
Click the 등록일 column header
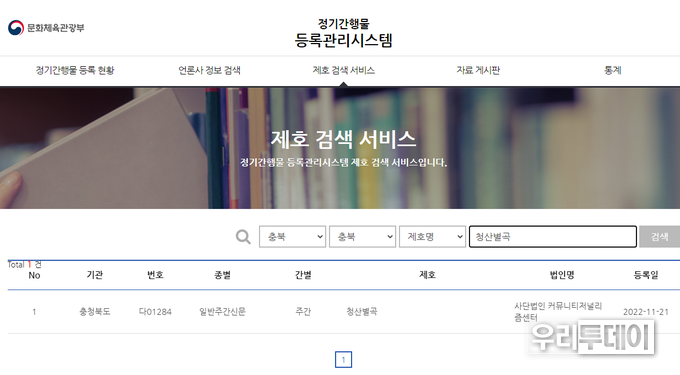[646, 275]
